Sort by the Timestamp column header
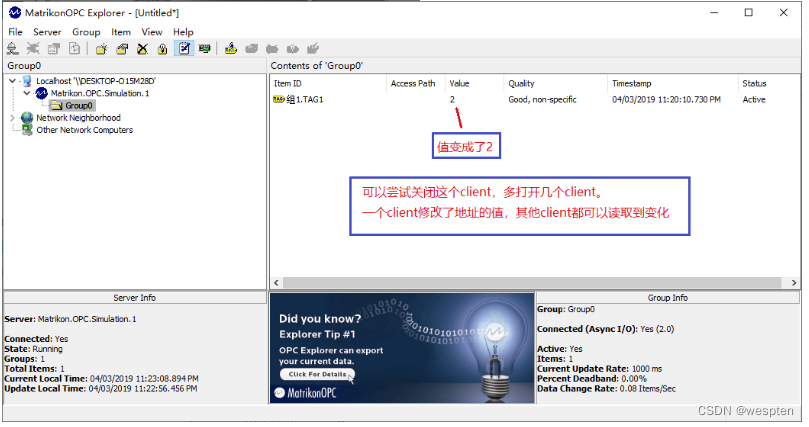 coord(673,84)
